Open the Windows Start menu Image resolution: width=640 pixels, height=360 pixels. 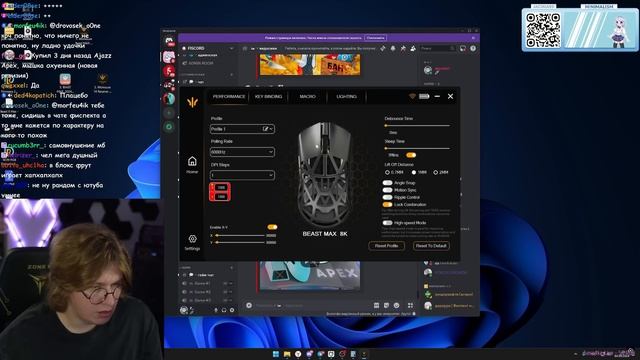(276, 354)
